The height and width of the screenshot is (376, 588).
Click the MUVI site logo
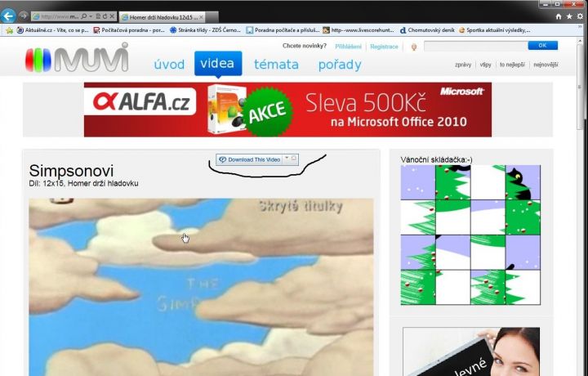tap(77, 58)
